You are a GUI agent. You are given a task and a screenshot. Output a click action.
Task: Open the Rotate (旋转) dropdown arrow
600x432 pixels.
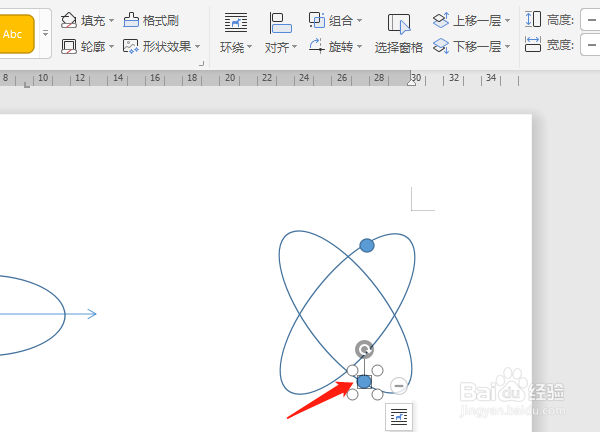359,47
